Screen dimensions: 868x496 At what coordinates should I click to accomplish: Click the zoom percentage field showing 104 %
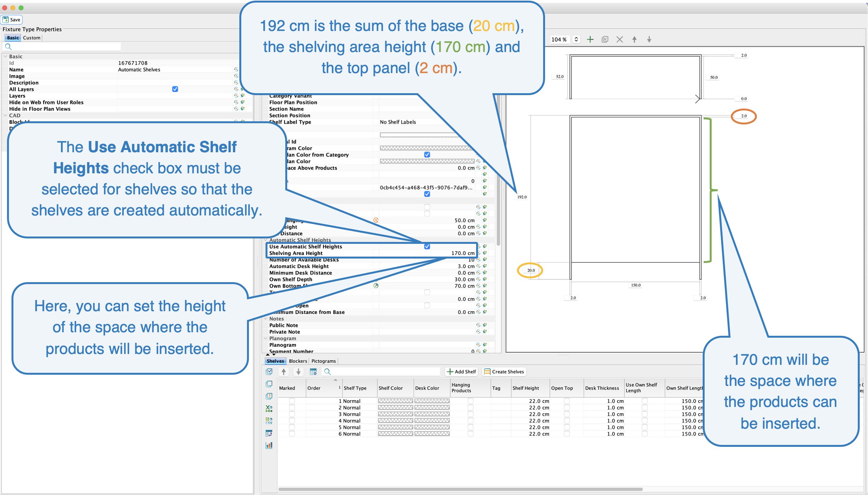point(560,40)
